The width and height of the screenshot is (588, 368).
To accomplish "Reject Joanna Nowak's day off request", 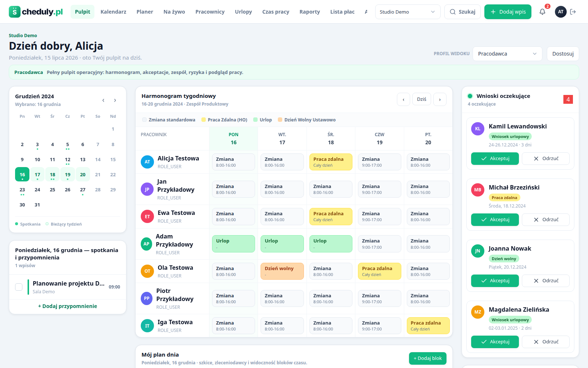I will point(546,281).
